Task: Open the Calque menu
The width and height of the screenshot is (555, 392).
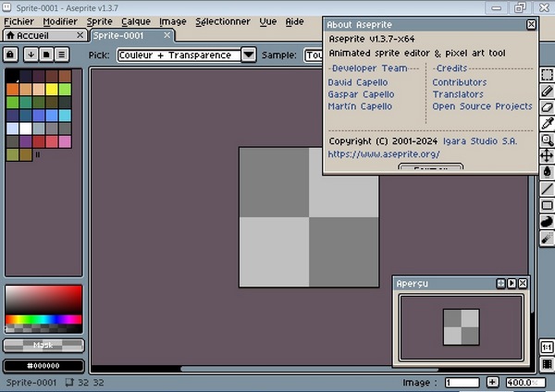Action: point(136,21)
